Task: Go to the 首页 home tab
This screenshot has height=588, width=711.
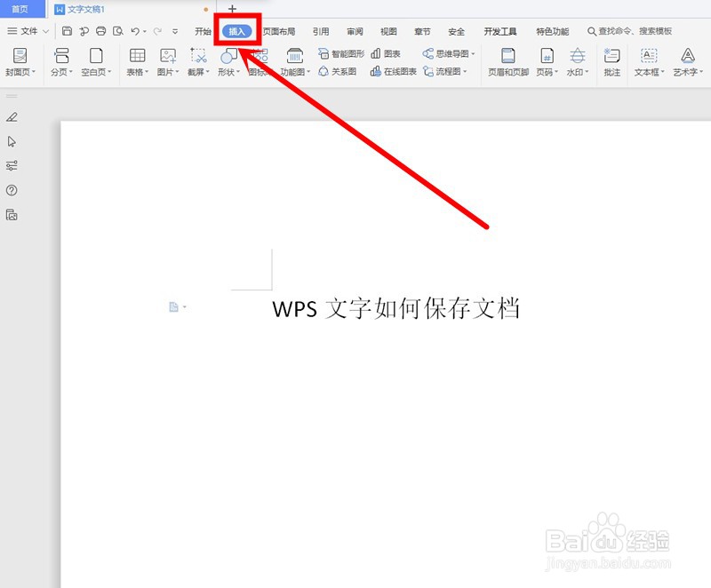Action: 20,9
